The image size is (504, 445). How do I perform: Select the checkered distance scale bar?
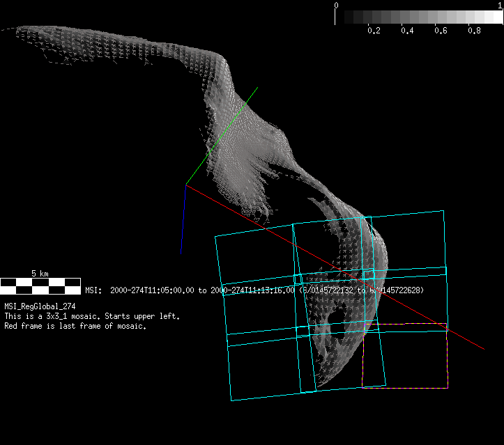(40, 286)
